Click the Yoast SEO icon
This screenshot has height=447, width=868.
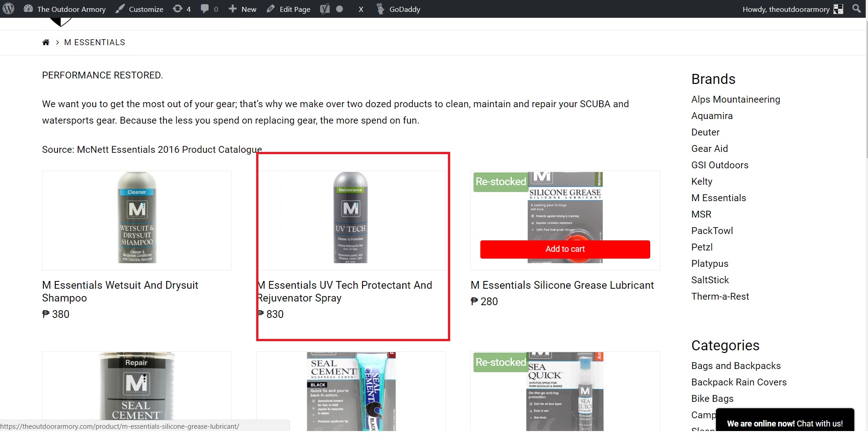[x=325, y=9]
